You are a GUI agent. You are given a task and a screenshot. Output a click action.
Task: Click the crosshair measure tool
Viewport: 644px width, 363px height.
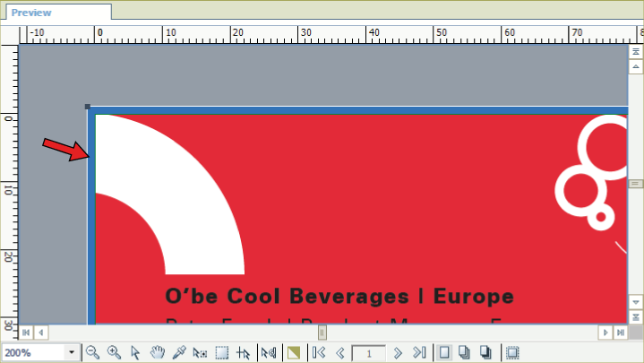point(243,353)
